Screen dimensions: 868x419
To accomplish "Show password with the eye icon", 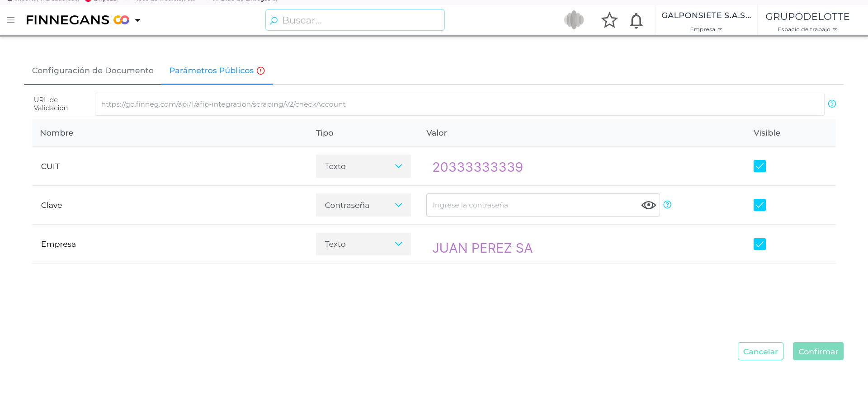I will click(x=648, y=205).
